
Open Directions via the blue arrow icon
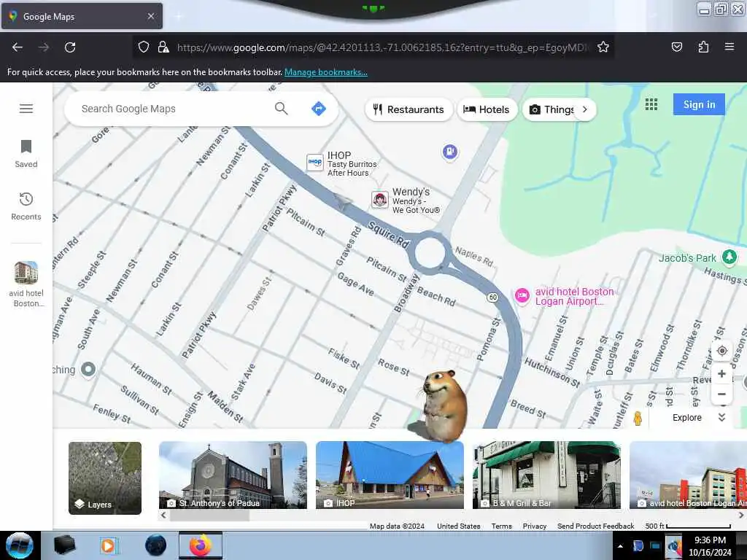[319, 109]
